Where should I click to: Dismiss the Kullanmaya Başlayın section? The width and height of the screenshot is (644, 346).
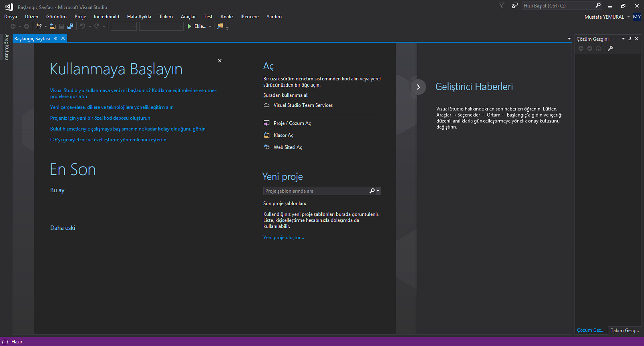tap(220, 61)
